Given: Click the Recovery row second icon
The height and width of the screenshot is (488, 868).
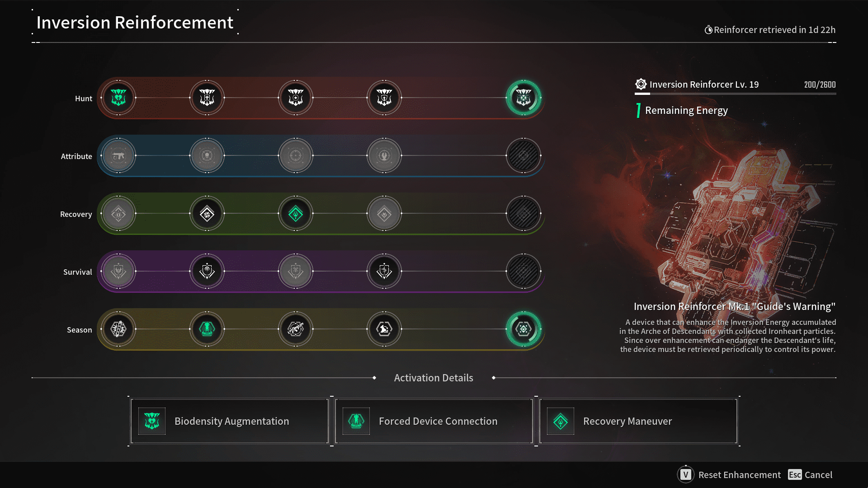Looking at the screenshot, I should point(206,213).
